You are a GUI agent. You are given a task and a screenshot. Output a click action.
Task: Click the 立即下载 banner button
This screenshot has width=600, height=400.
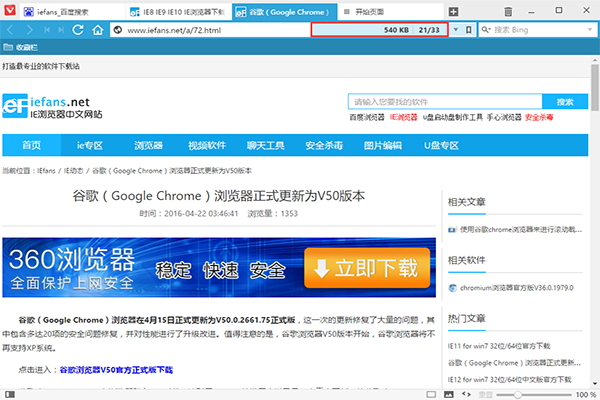[367, 268]
